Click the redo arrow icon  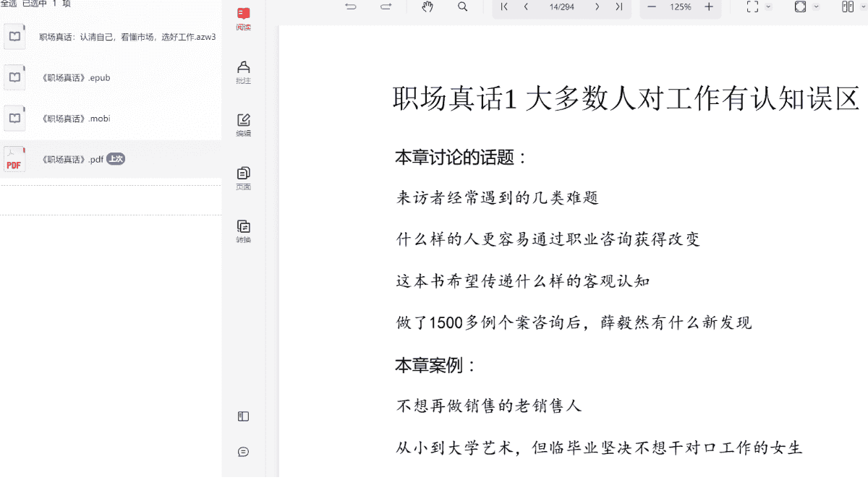(x=386, y=7)
